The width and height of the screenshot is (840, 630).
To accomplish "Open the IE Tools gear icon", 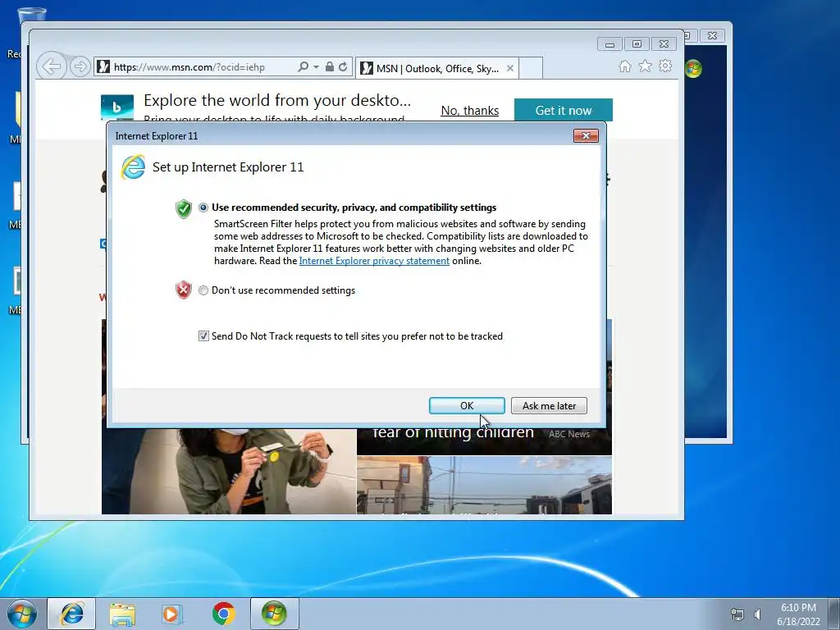I will (665, 66).
